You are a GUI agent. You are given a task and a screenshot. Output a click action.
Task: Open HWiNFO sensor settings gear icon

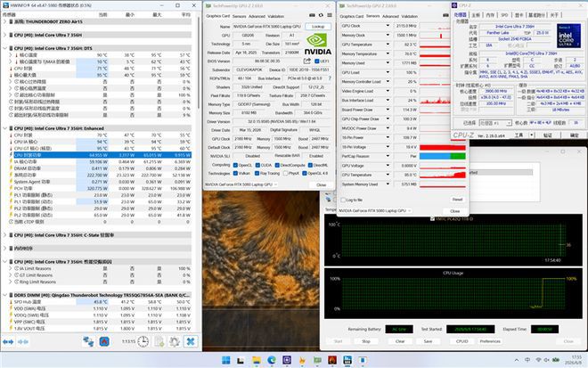point(175,342)
